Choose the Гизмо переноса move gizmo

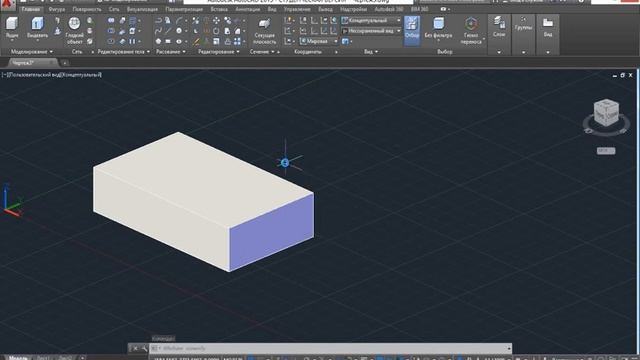coord(471,30)
